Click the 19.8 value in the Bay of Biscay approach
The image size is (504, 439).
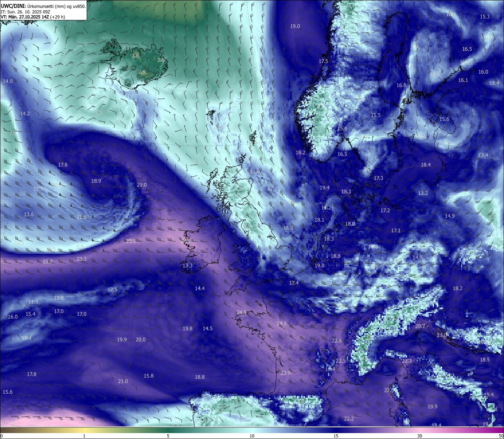[187, 329]
